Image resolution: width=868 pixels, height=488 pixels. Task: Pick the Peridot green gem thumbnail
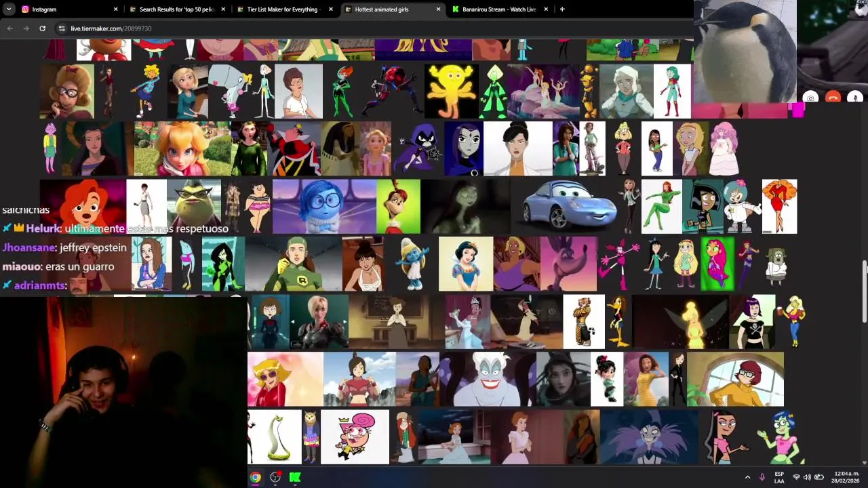(494, 91)
